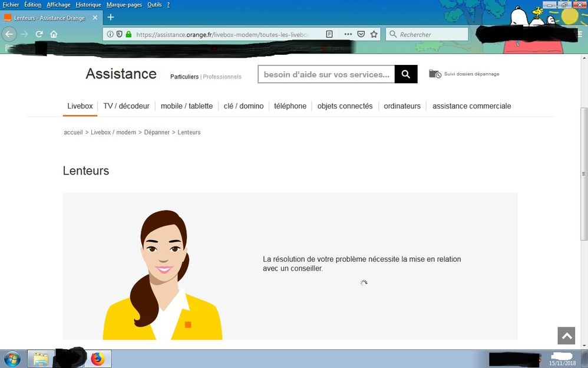Click the scroll-to-top arrow button

(566, 336)
